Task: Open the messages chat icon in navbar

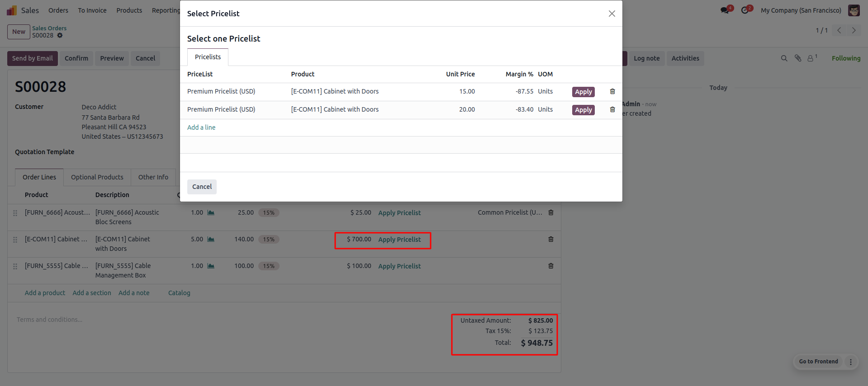Action: (725, 10)
